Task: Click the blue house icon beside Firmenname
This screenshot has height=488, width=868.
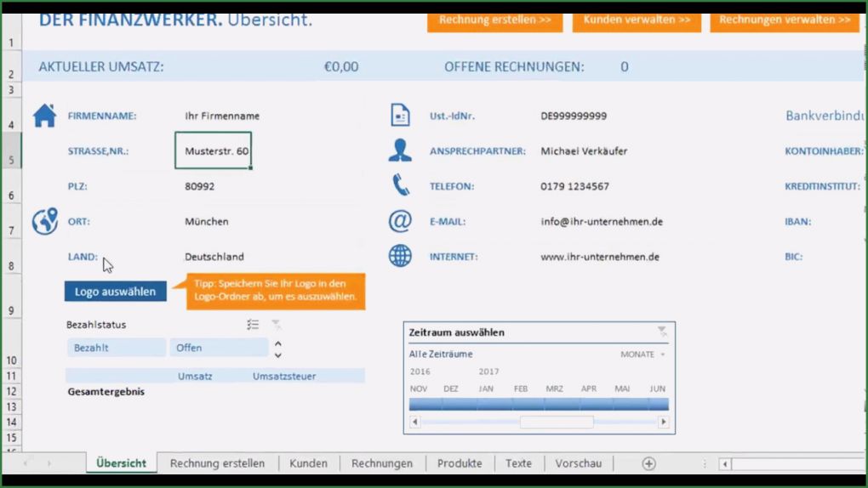Action: coord(44,116)
